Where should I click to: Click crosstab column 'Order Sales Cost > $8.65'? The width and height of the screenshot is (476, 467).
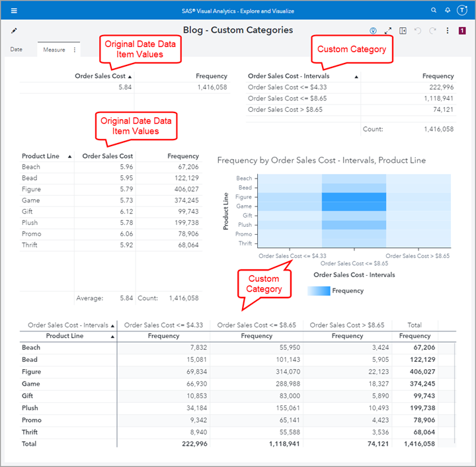(347, 325)
